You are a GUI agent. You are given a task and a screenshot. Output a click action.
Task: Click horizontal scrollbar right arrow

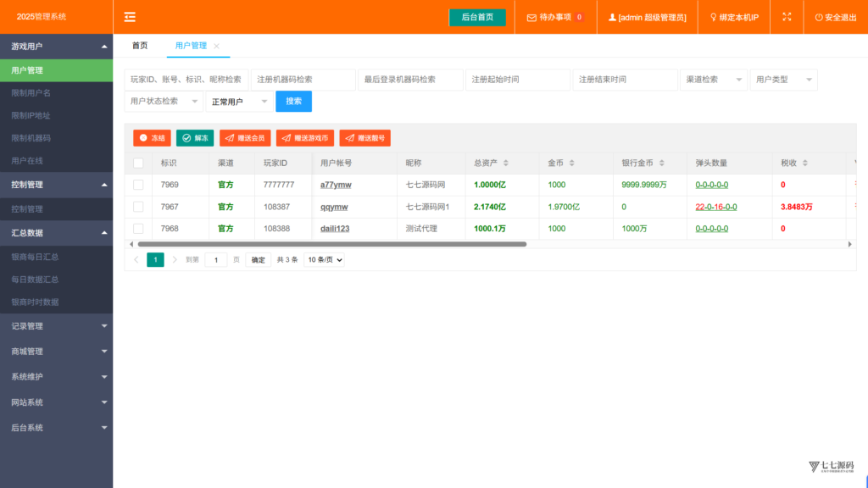point(849,244)
